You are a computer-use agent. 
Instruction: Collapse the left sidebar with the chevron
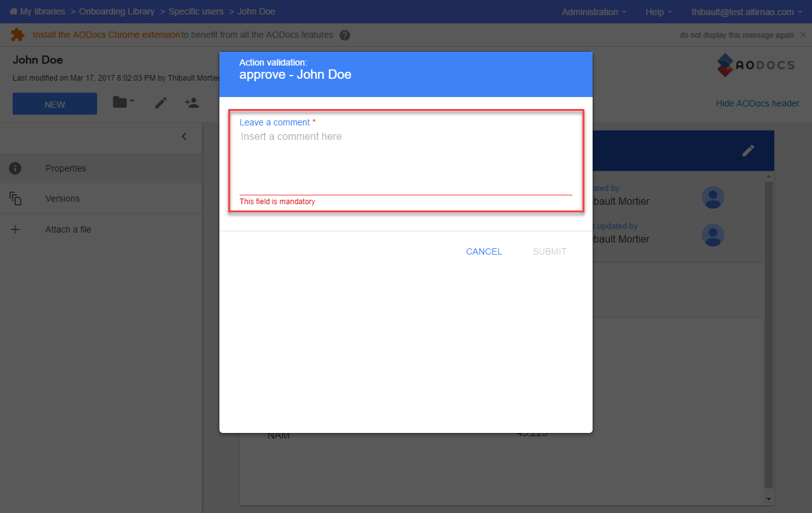tap(184, 136)
